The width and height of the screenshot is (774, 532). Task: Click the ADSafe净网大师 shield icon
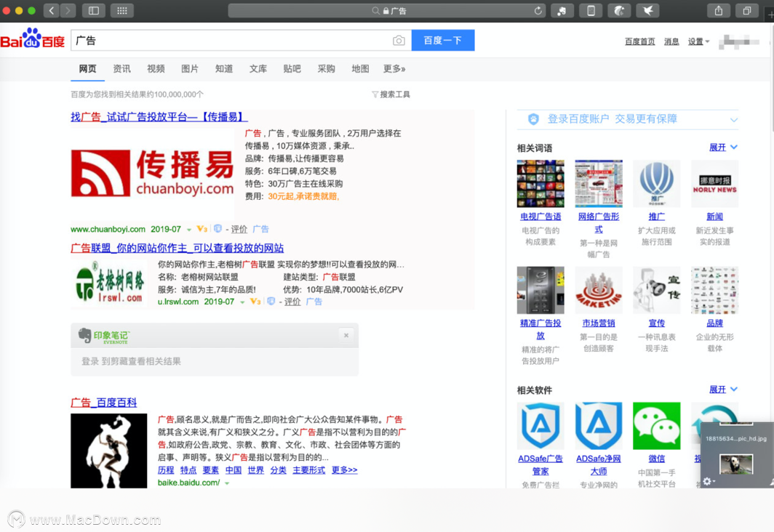[599, 426]
